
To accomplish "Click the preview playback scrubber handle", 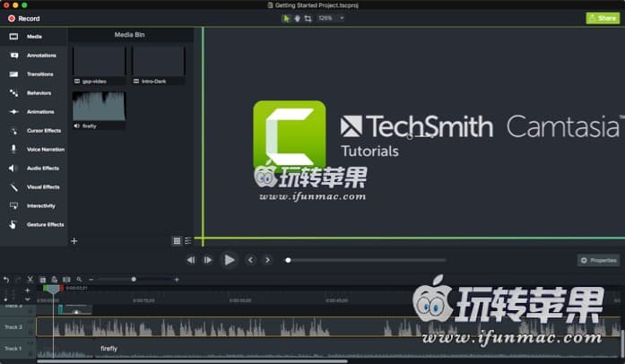I will [288, 260].
